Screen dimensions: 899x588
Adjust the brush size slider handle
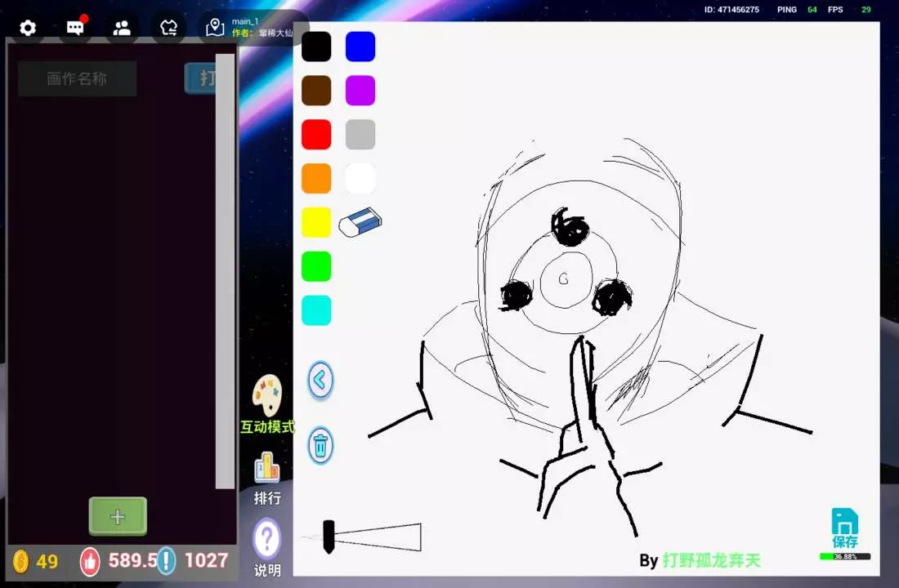click(x=329, y=537)
